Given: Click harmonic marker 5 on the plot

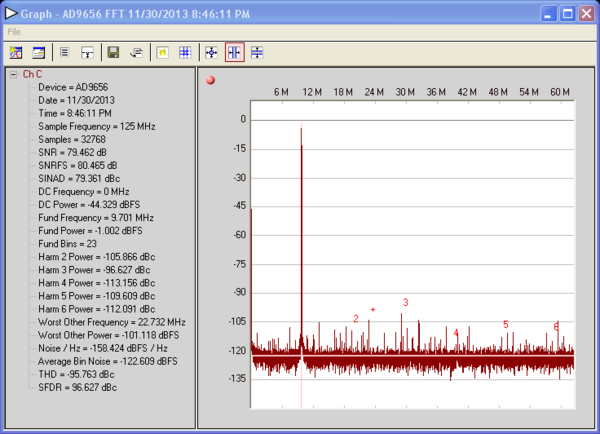Looking at the screenshot, I should click(505, 325).
